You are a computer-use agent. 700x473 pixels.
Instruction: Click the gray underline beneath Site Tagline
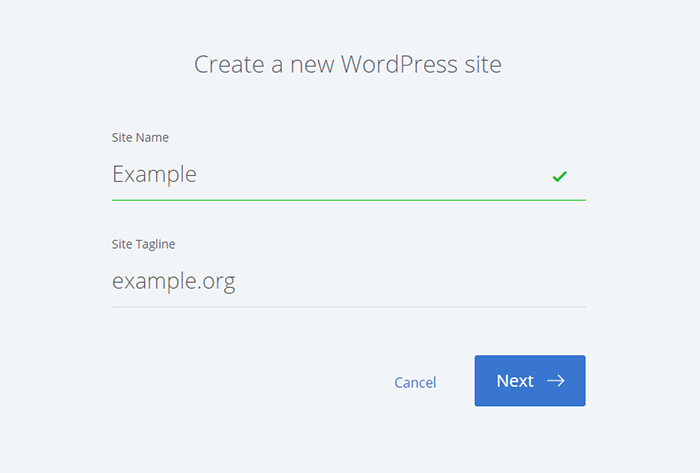348,306
